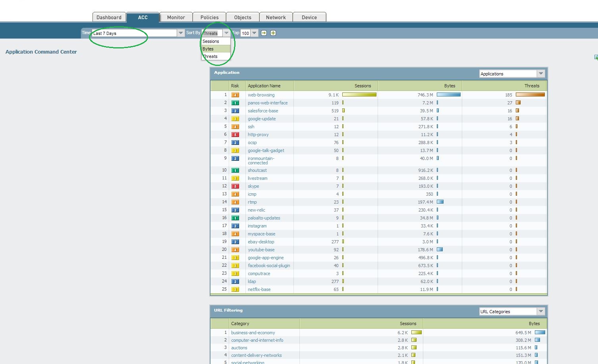Click the 185 threats value for web-browsing
This screenshot has width=598, height=364.
tap(509, 95)
